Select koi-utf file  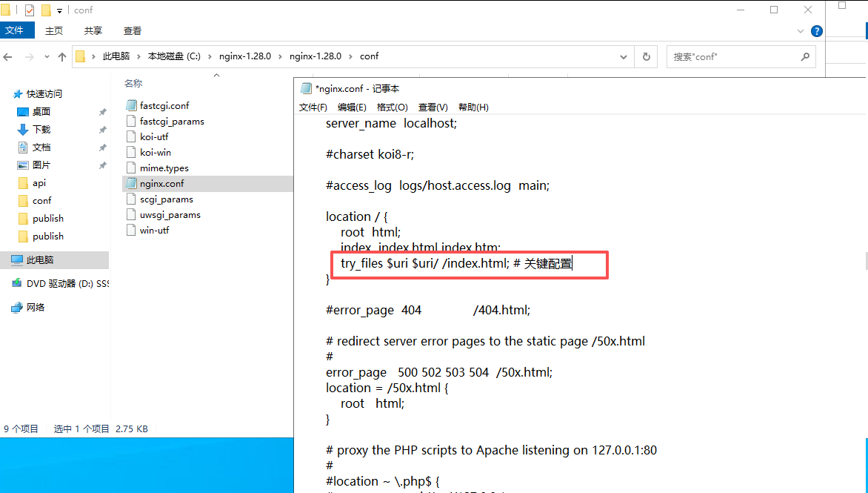click(154, 137)
